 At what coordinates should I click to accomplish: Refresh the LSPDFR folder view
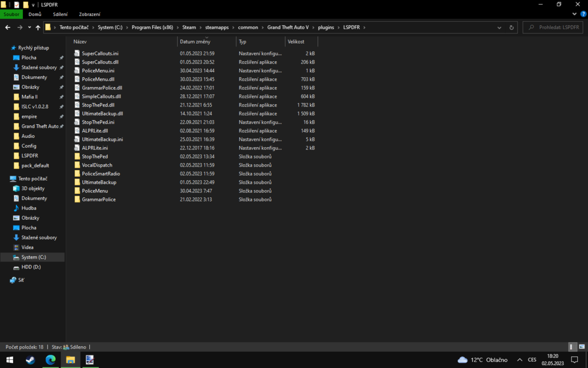(x=512, y=28)
